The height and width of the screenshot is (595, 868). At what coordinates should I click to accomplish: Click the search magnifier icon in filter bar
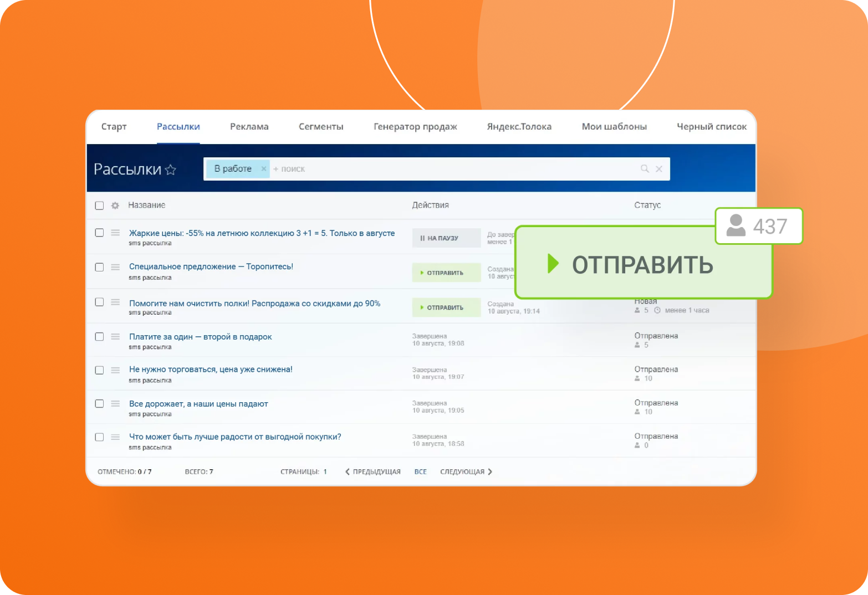pos(645,168)
